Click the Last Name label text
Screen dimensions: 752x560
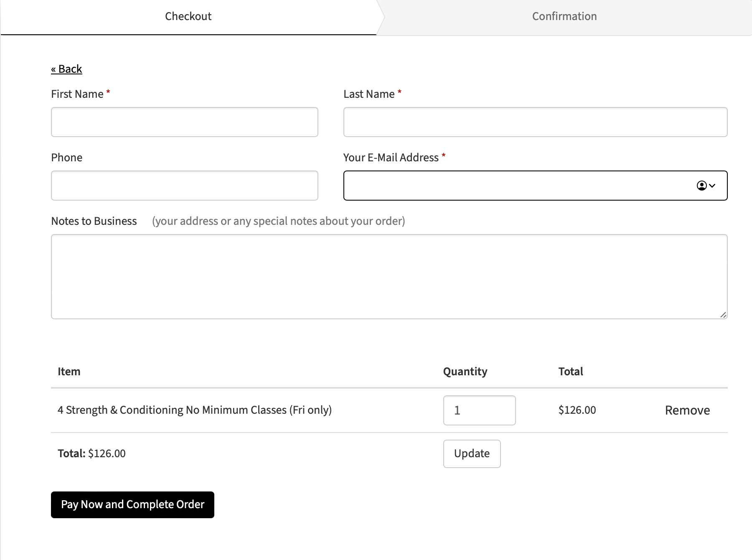(x=369, y=94)
